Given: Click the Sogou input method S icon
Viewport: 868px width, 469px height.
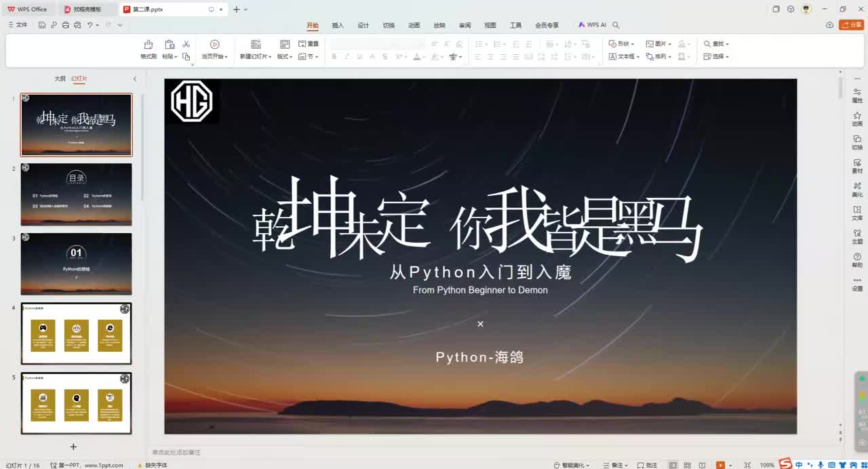Looking at the screenshot, I should [x=785, y=464].
